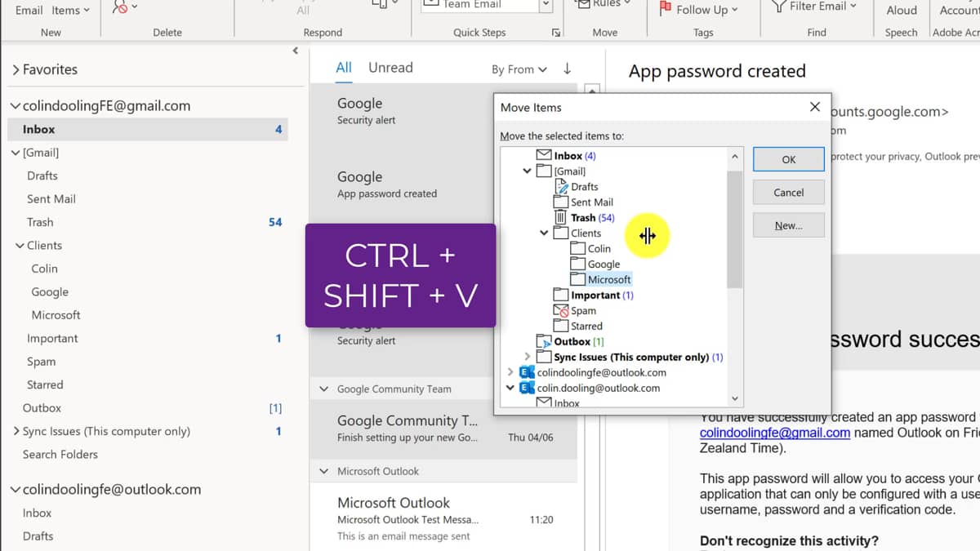Click Move Items tree scroll-up arrow
980x551 pixels.
click(735, 156)
